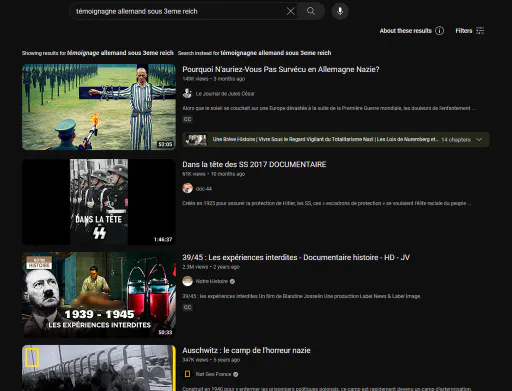512x391 pixels.
Task: Open thumbnail of Pourquoi N'auriez-Vous Pas Survécu video
Action: pyautogui.click(x=99, y=107)
